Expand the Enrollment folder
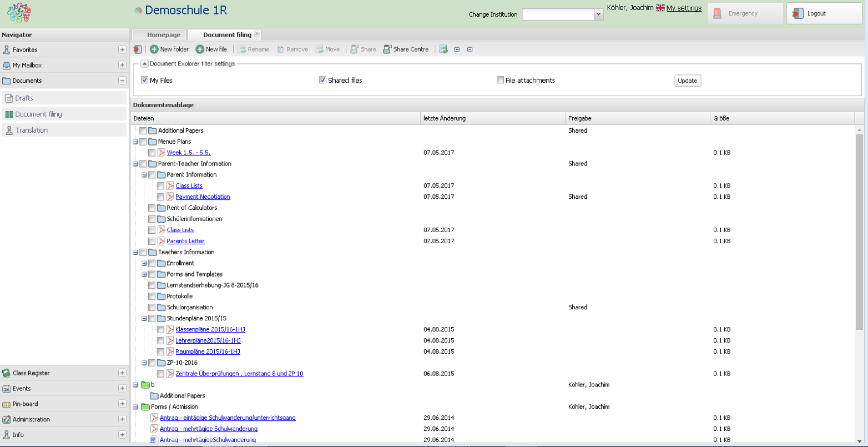Image resolution: width=868 pixels, height=447 pixels. [144, 263]
